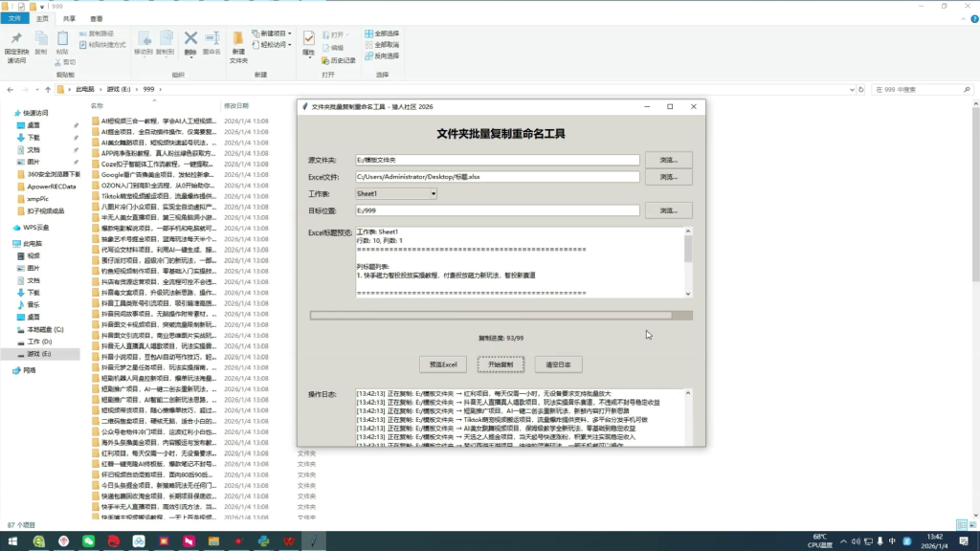Click the 固定到快速访问 pin icon
Image resolution: width=980 pixels, height=551 pixels.
16,39
